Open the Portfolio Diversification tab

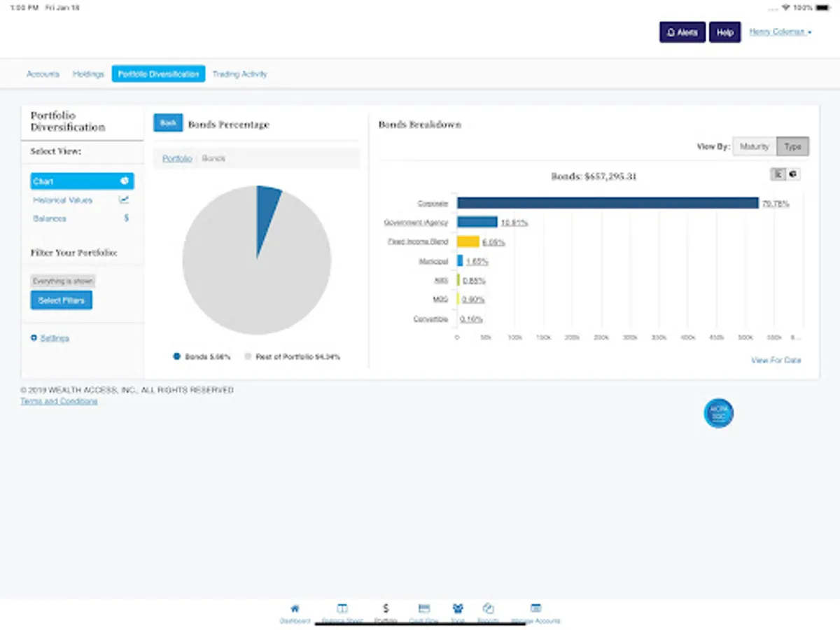[157, 73]
